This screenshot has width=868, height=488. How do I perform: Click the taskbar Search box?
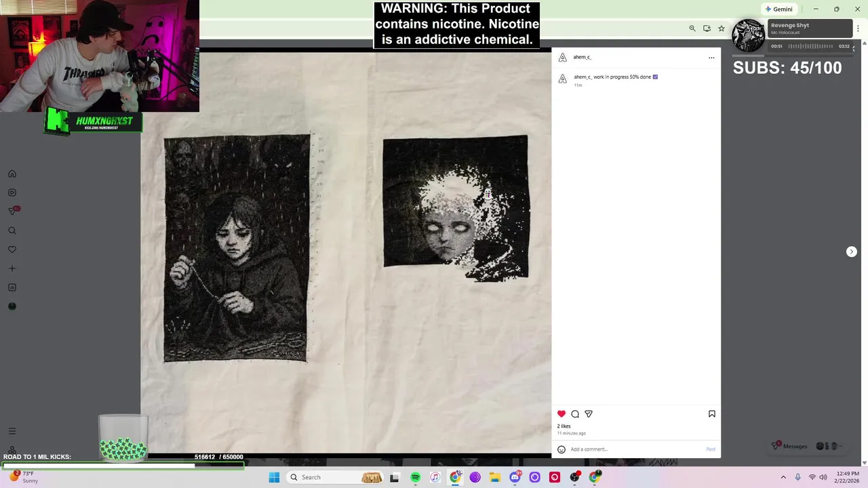(x=334, y=477)
